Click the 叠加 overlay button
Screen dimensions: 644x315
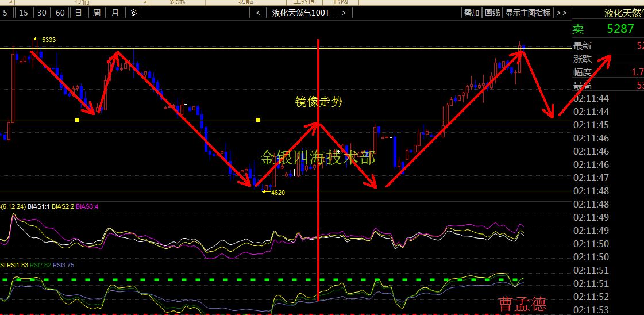click(x=472, y=13)
